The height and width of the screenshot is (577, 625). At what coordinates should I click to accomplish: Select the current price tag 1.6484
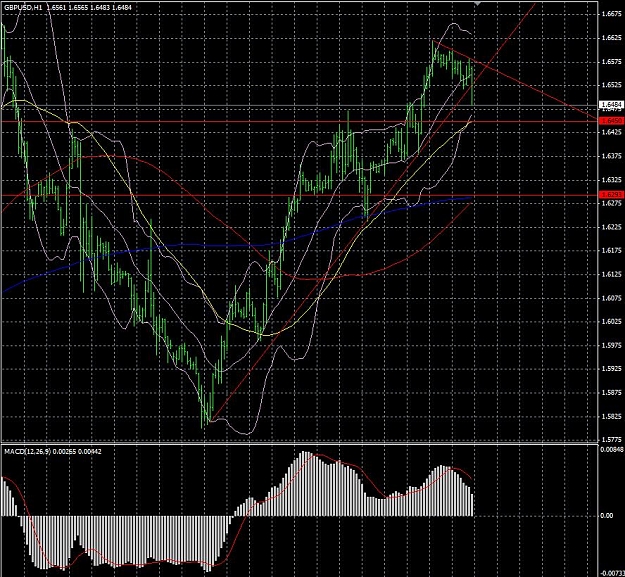pyautogui.click(x=611, y=105)
